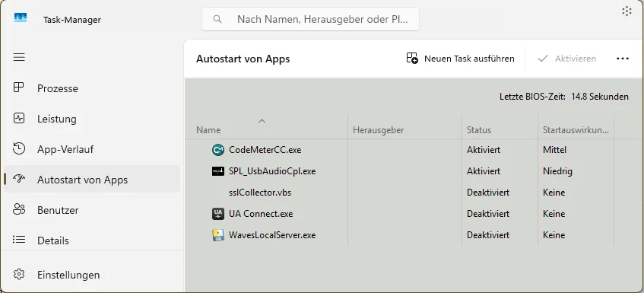Select the Autostart von Apps page
The width and height of the screenshot is (644, 293).
92,180
